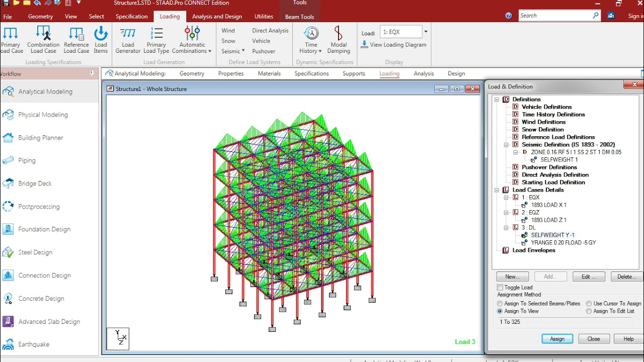Screen dimensions: 644x362
Task: Select Wind Definitions tree item
Action: coord(543,122)
